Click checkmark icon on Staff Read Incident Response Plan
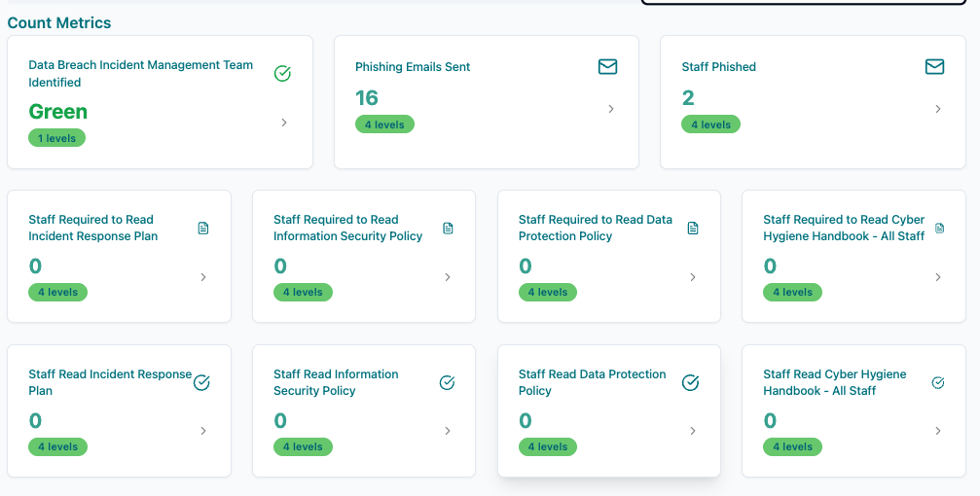Viewport: 980px width, 496px height. click(x=202, y=383)
